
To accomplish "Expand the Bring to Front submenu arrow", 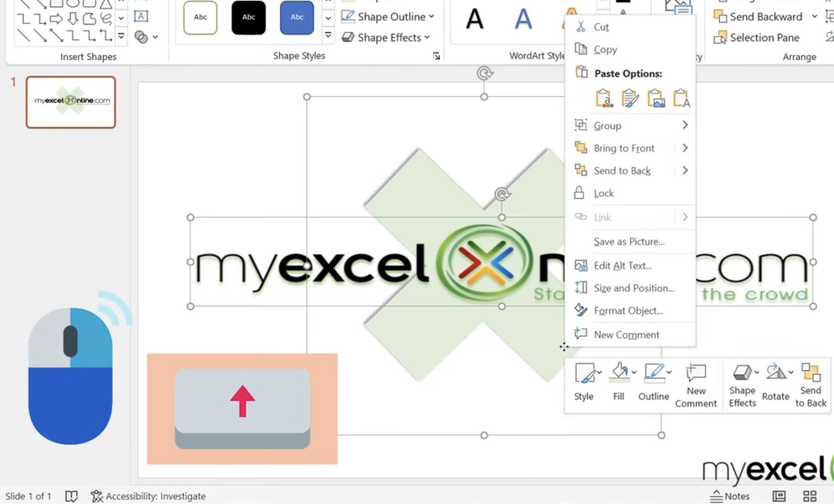I will click(685, 148).
